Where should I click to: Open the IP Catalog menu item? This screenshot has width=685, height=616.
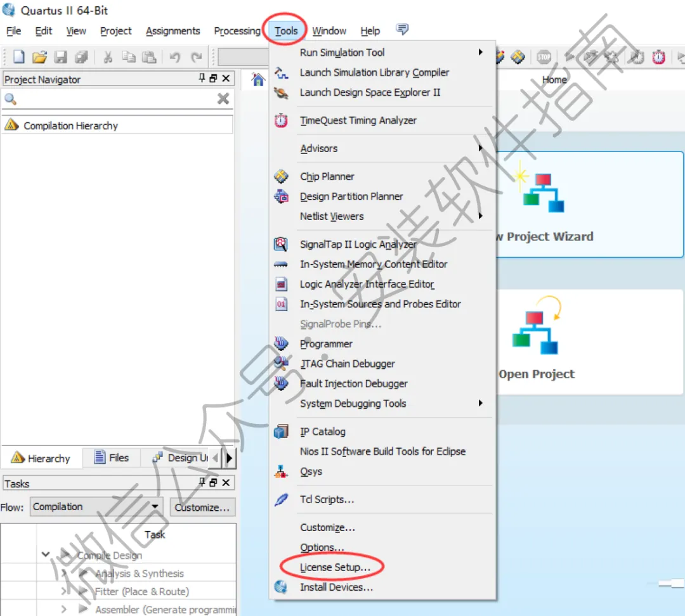(x=382, y=432)
